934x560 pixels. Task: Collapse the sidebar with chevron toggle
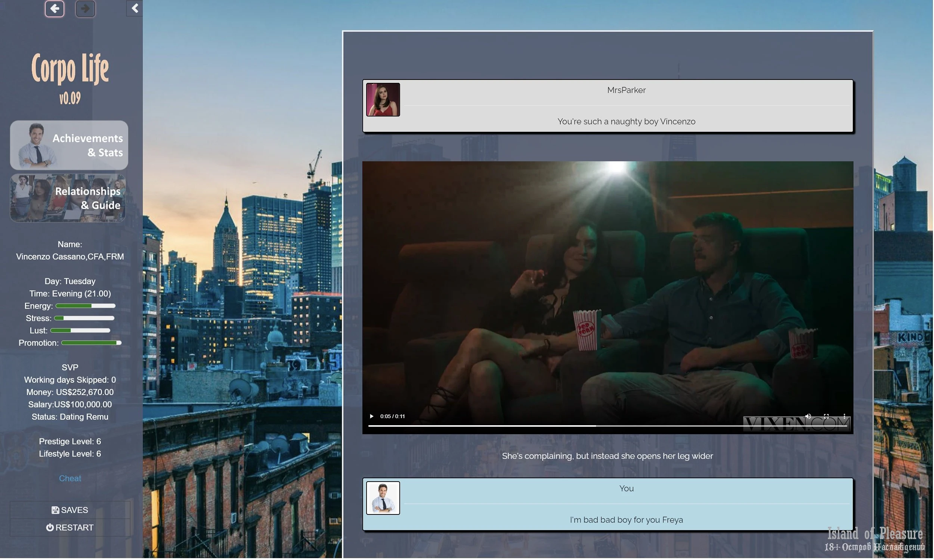135,8
